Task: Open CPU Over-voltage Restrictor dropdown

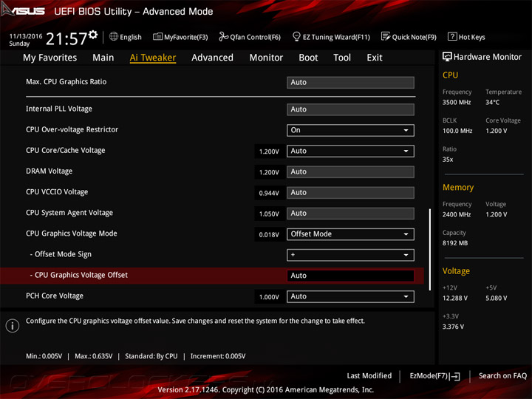Action: pyautogui.click(x=350, y=130)
